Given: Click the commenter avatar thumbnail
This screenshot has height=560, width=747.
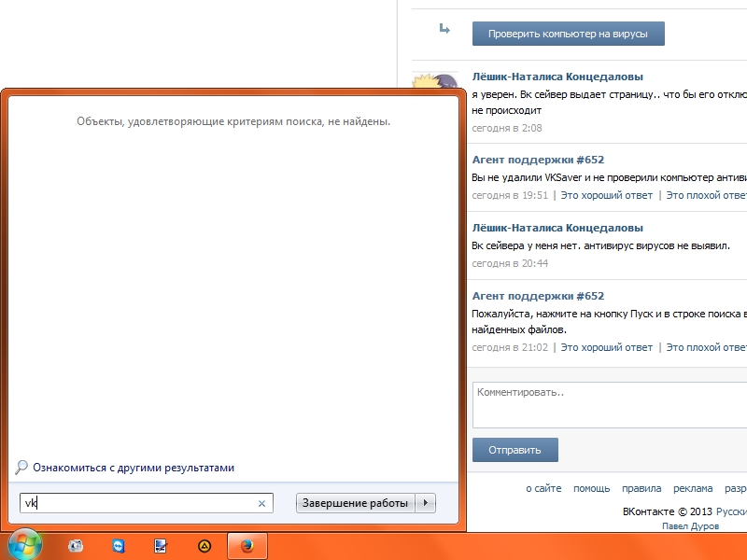Looking at the screenshot, I should (435, 79).
